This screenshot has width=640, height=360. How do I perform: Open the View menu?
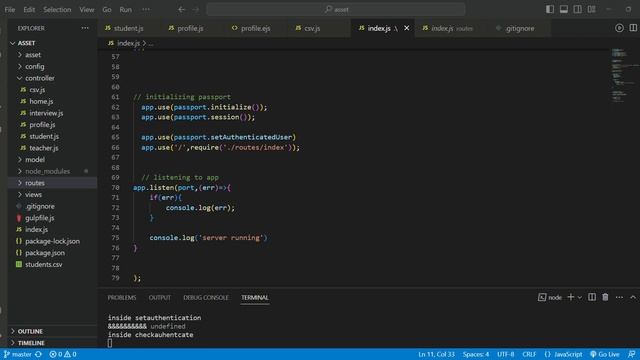pos(87,9)
